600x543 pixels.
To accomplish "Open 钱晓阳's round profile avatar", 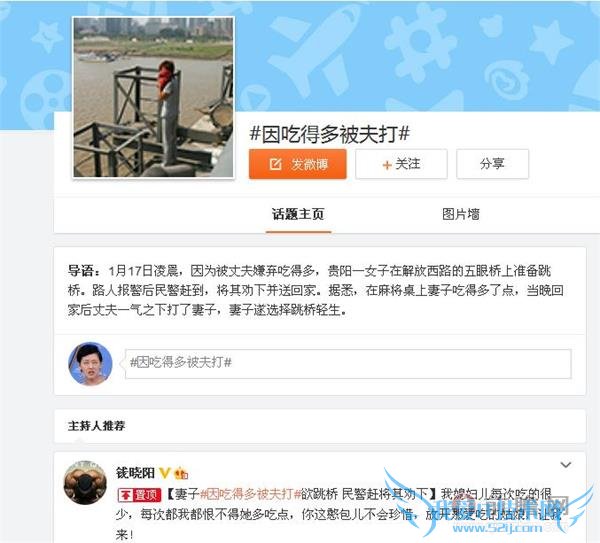I will tap(85, 482).
